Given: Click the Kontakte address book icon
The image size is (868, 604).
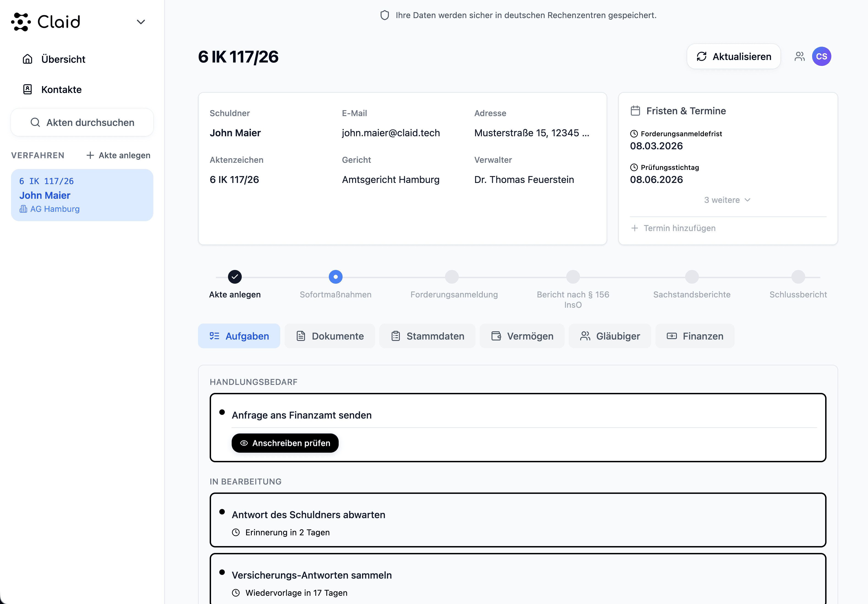Looking at the screenshot, I should pos(27,90).
